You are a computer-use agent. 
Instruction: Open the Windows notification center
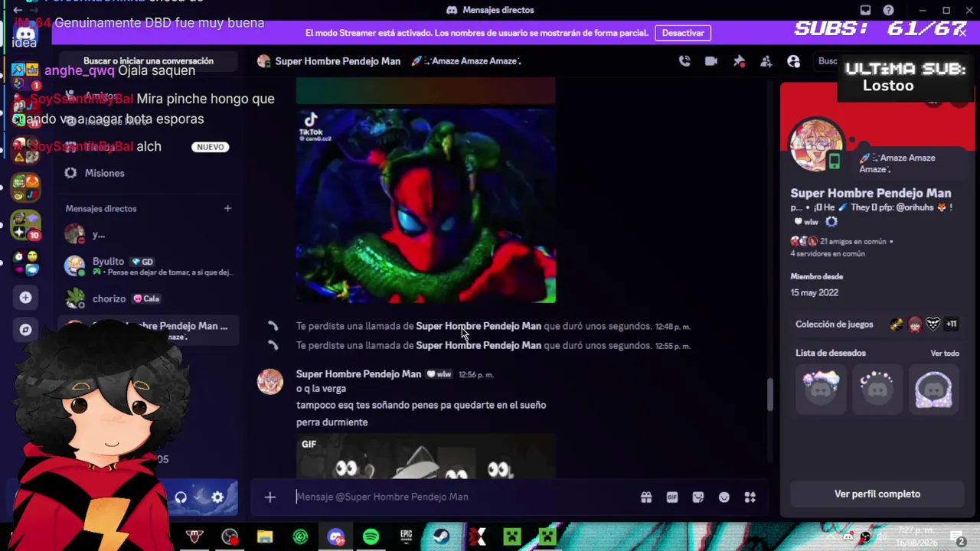(957, 537)
